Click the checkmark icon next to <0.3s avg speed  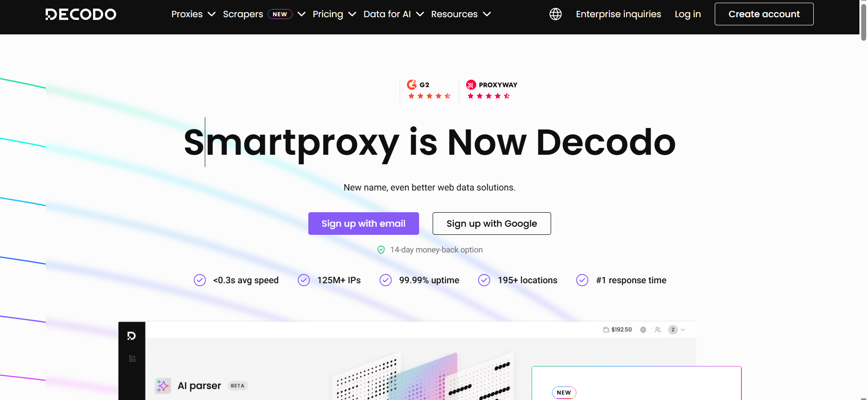click(200, 280)
